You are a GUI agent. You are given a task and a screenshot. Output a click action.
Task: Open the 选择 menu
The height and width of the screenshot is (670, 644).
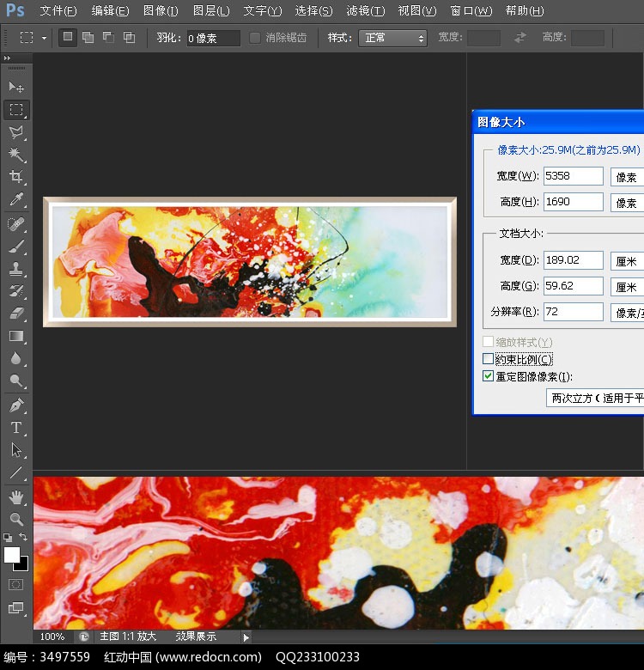click(313, 10)
